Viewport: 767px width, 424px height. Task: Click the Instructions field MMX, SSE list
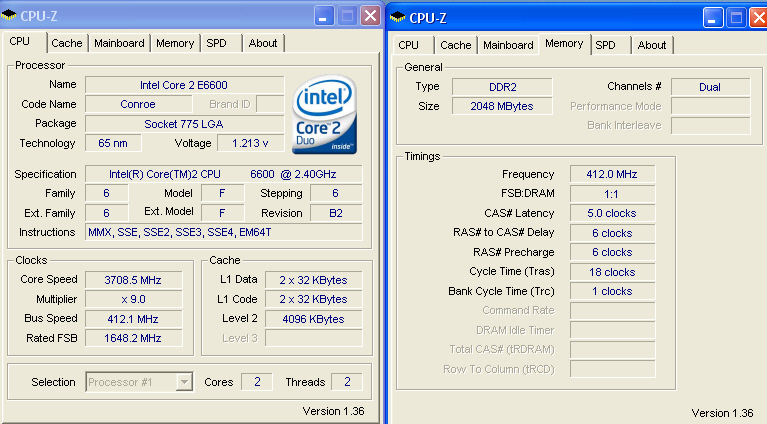(x=224, y=232)
